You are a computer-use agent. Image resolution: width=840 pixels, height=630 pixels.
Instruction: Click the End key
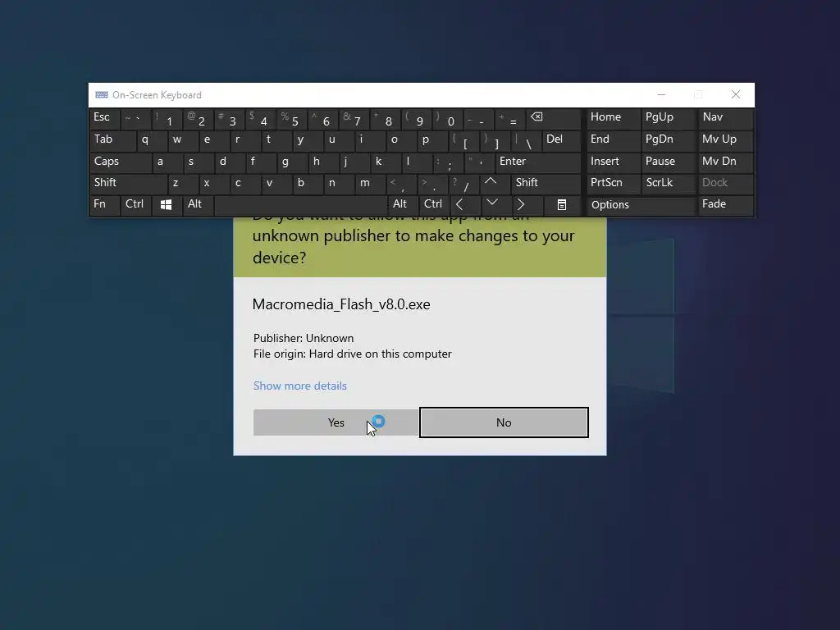pyautogui.click(x=614, y=140)
